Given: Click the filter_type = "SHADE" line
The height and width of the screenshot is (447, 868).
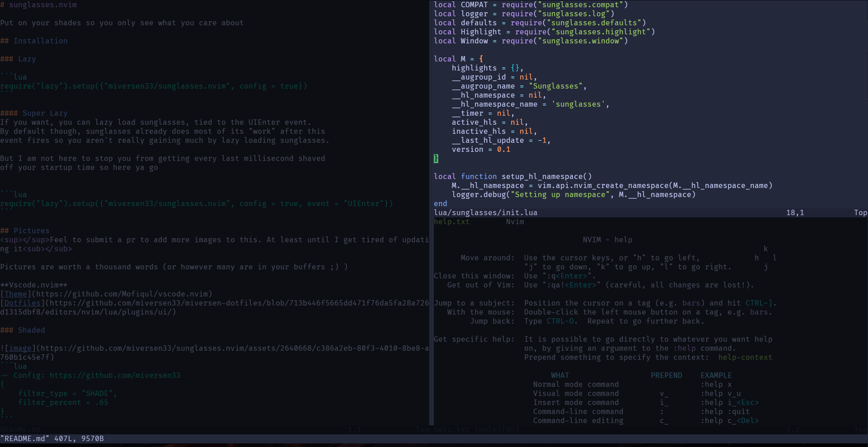Looking at the screenshot, I should point(68,393).
